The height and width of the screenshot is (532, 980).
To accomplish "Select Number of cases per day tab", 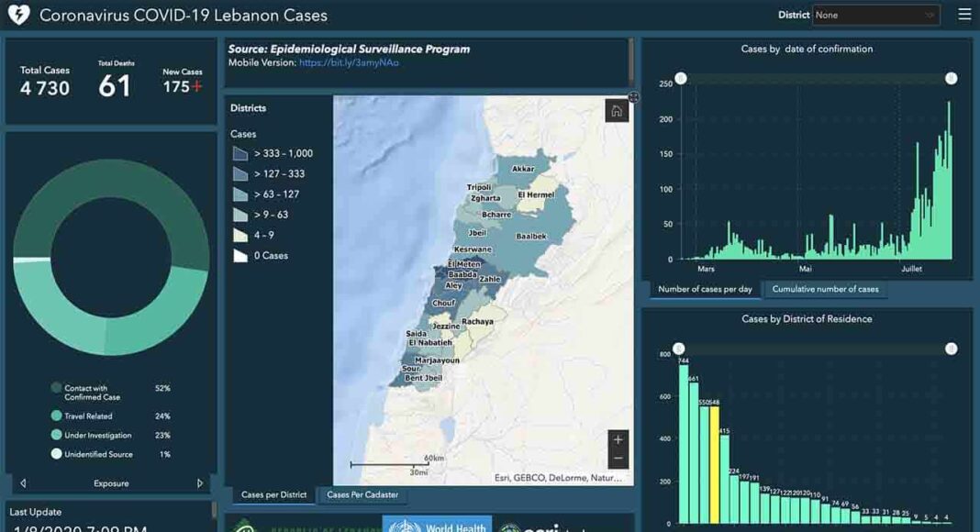I will click(705, 289).
